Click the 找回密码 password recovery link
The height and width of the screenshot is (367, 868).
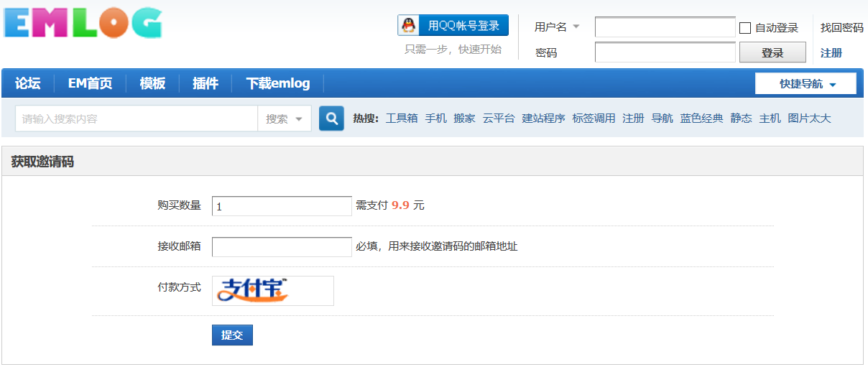[x=841, y=28]
